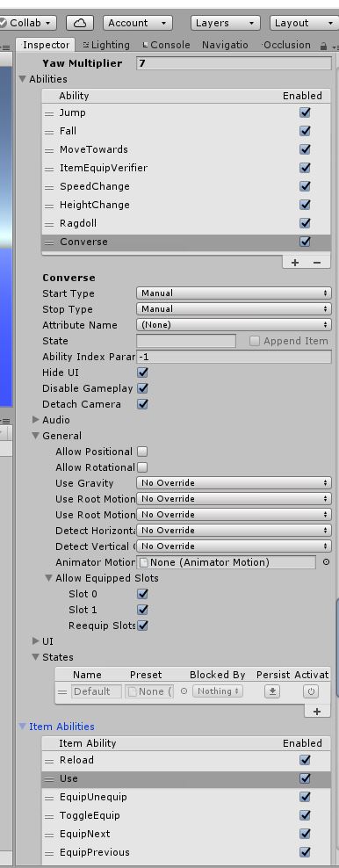Click the inspector lock icon
Screen dimensions: 339x868
click(323, 47)
